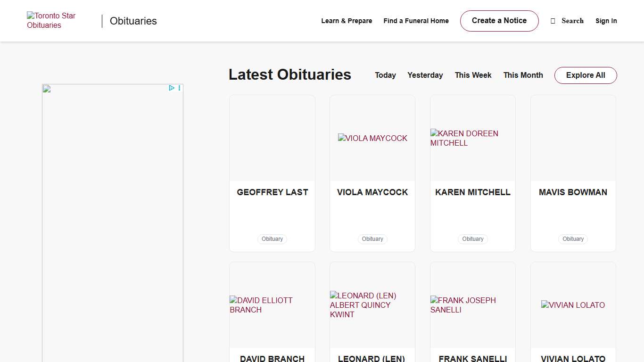This screenshot has width=644, height=362.
Task: Click Obituary tag under Karen Mitchell
Action: [x=472, y=239]
